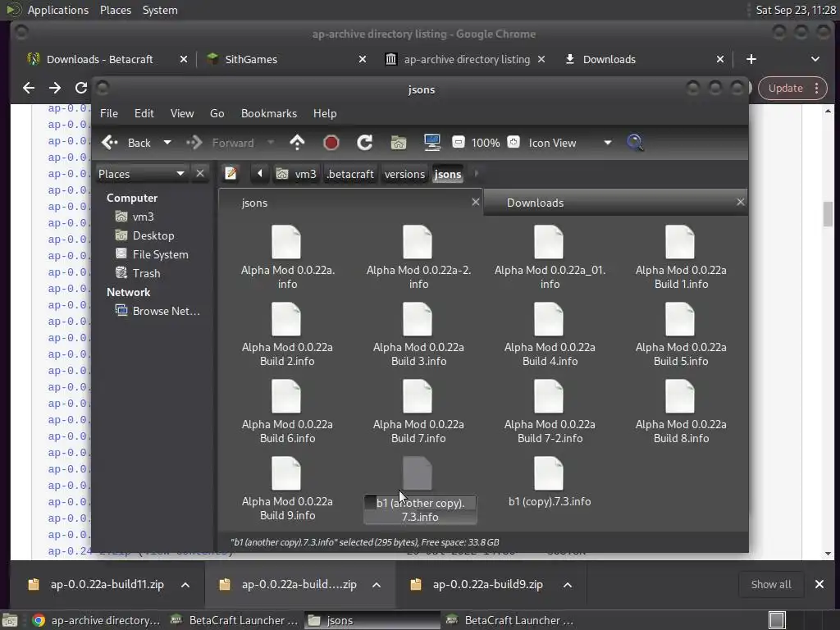Select Alpha Mod 0.0.22a-2.info file
Screen dimensions: 840x630
(418, 258)
